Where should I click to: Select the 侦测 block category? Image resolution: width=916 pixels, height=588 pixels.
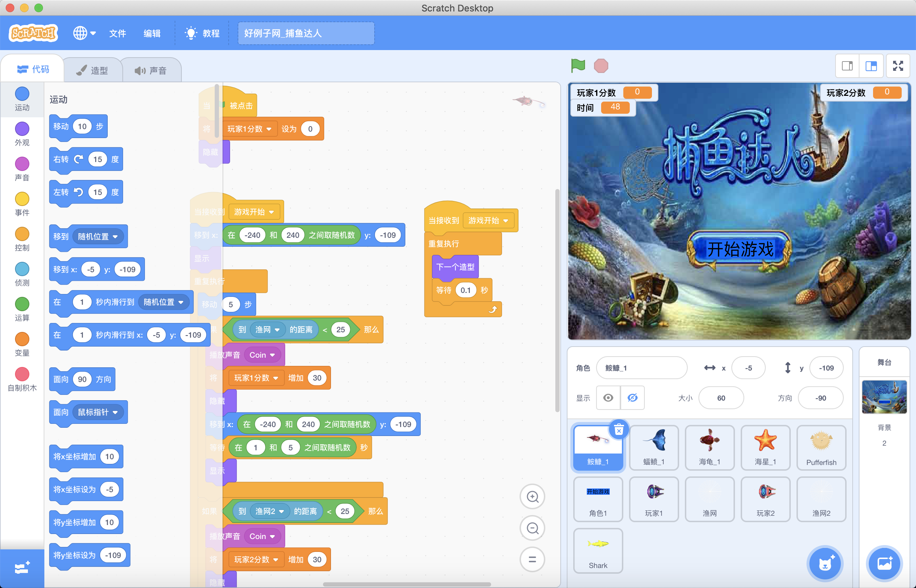(x=22, y=275)
